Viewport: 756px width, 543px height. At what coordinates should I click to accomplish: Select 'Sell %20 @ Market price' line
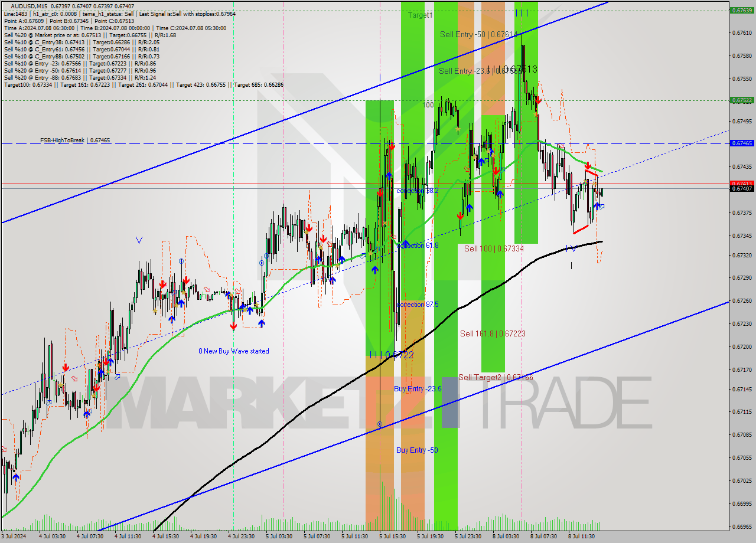click(x=90, y=35)
